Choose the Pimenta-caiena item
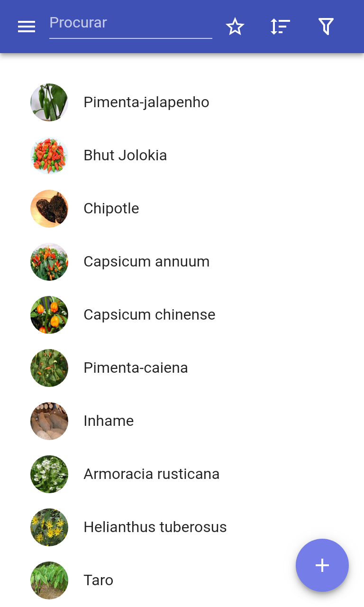The image size is (364, 607). (136, 368)
